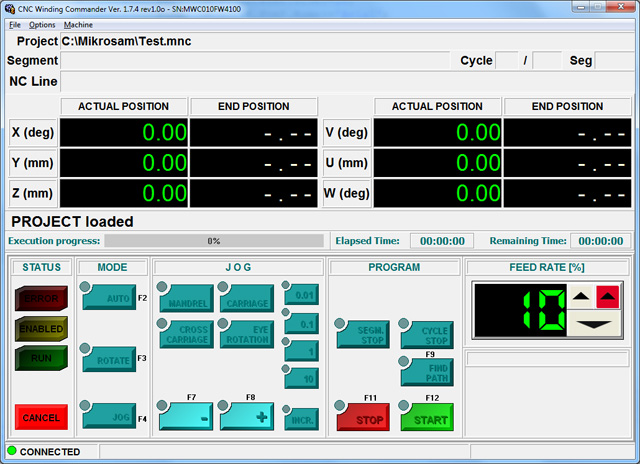The height and width of the screenshot is (464, 640).
Task: Click the Elapsed Time value
Action: (x=442, y=241)
